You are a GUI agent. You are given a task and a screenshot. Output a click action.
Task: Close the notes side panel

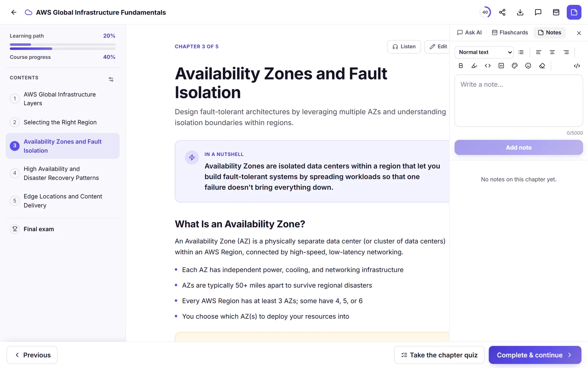[579, 33]
